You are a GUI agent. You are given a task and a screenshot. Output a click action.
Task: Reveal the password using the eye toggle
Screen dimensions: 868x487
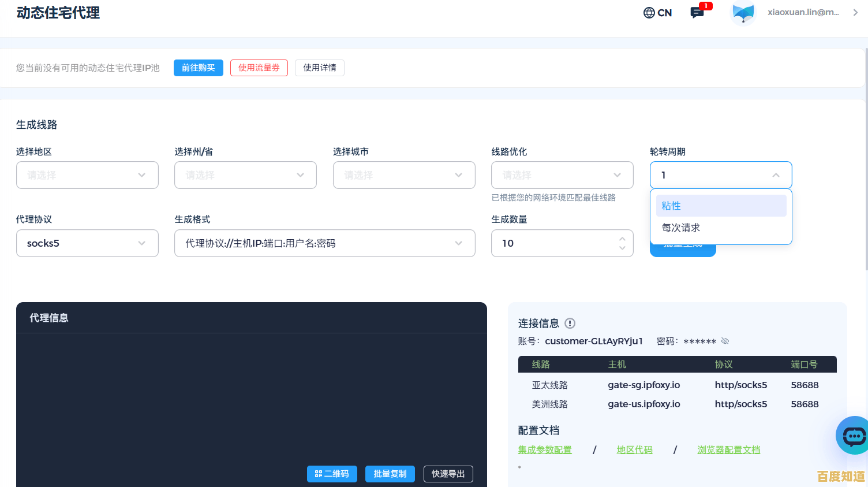pos(725,341)
